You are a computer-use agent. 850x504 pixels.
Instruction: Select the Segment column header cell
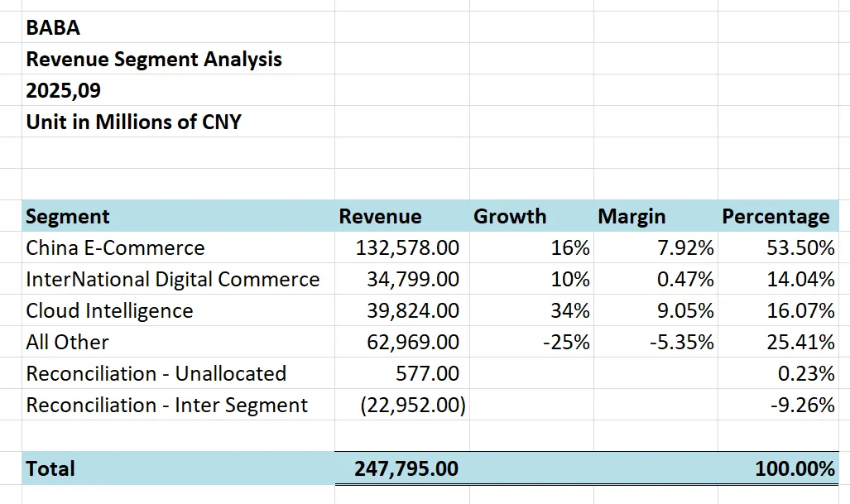pos(68,217)
